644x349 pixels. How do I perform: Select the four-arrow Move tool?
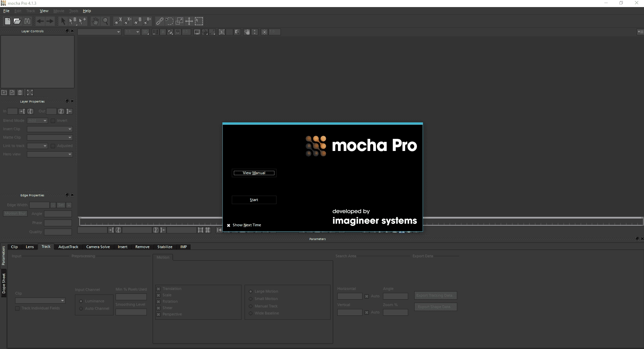pyautogui.click(x=189, y=21)
